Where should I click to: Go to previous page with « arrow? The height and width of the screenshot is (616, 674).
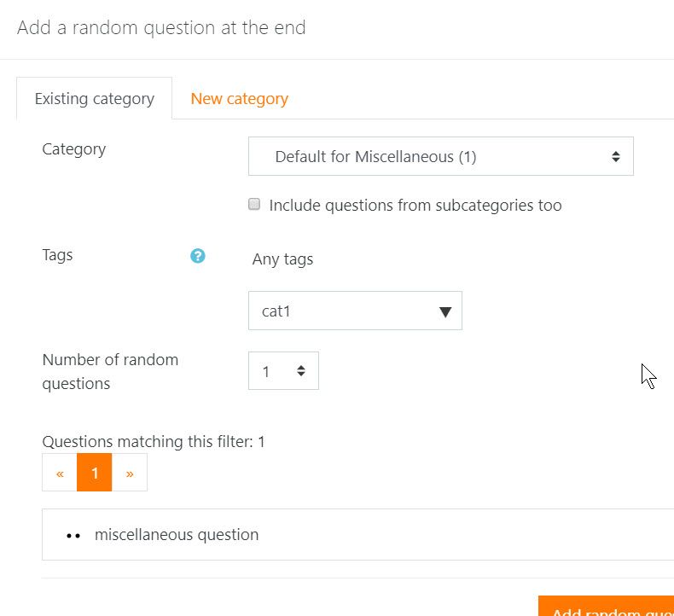pyautogui.click(x=60, y=473)
